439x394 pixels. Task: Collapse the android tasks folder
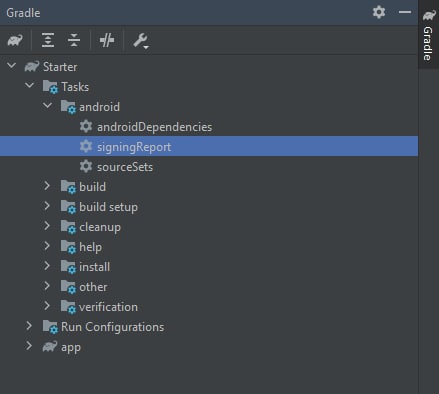(x=48, y=106)
